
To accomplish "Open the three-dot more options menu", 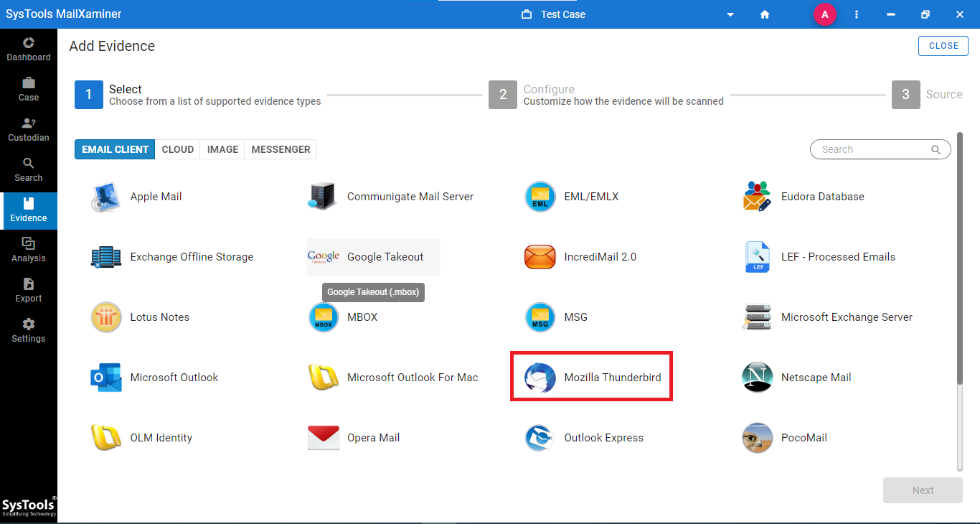I will [x=857, y=14].
